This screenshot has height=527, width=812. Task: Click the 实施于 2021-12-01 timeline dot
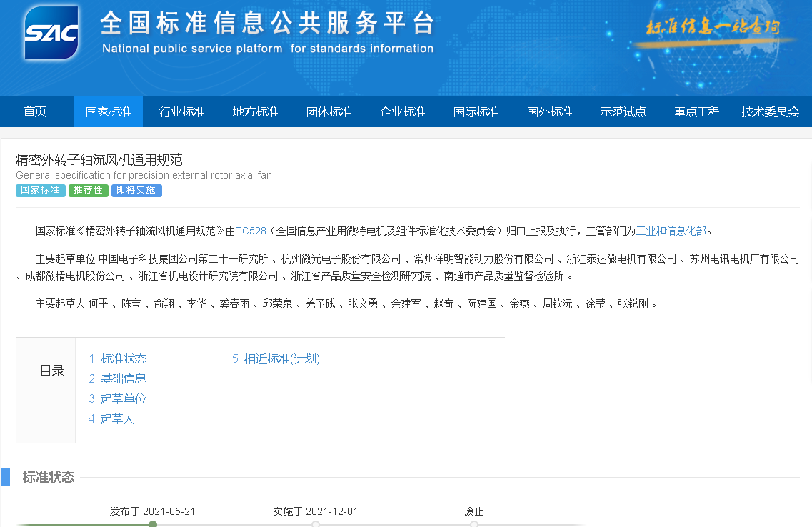(x=316, y=524)
